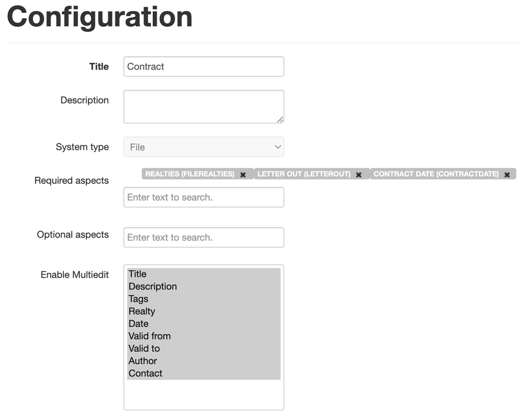Screen dimensions: 521x420
Task: Click the Description resize handle corner
Action: click(x=280, y=120)
